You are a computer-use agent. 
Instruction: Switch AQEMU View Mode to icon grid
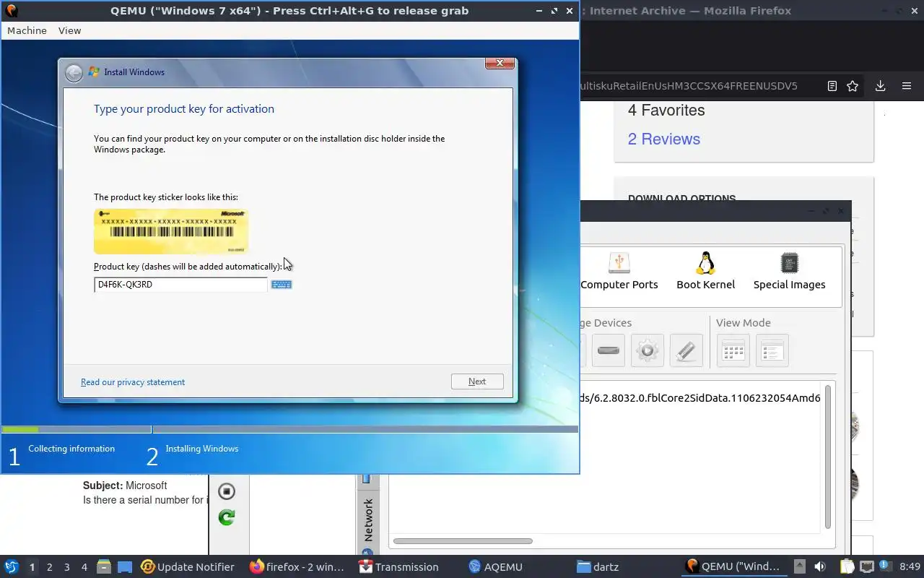[733, 351]
